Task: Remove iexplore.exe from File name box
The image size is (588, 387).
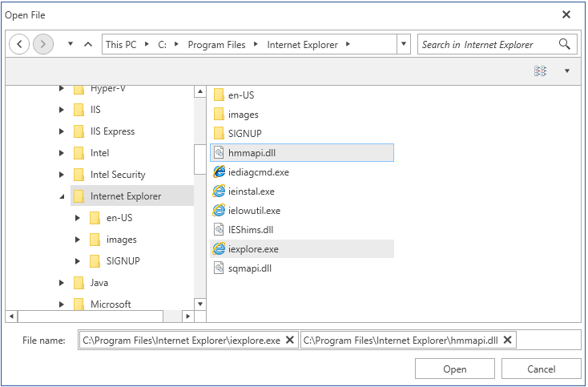Action: [290, 340]
